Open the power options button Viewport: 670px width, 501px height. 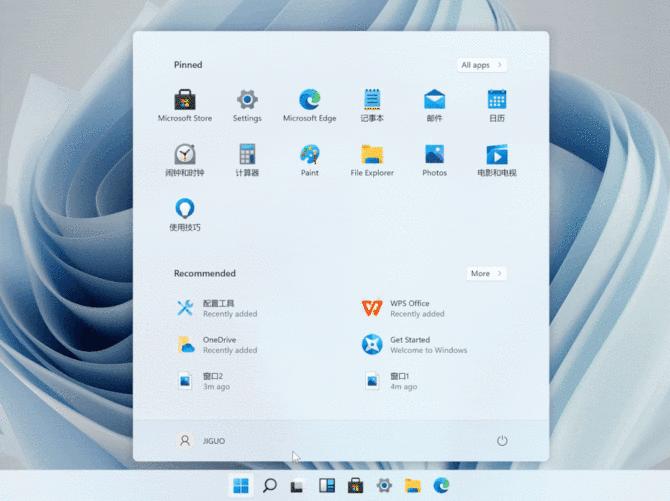click(502, 441)
